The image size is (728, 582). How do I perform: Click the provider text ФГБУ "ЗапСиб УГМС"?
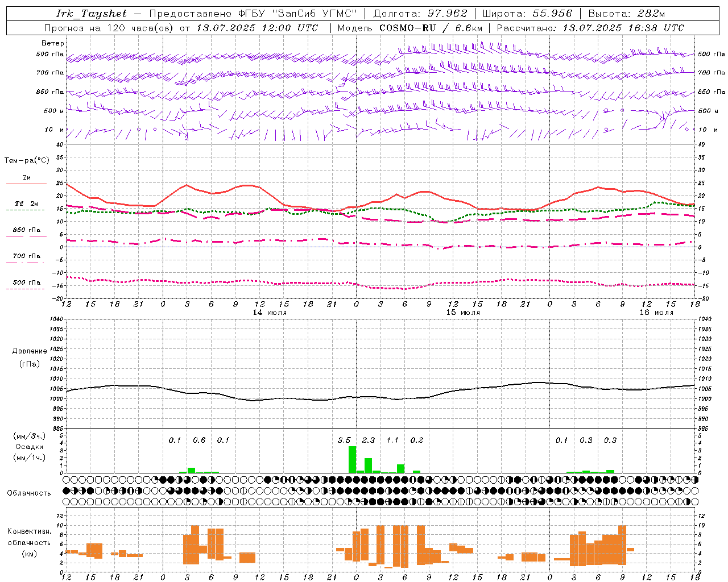(298, 14)
